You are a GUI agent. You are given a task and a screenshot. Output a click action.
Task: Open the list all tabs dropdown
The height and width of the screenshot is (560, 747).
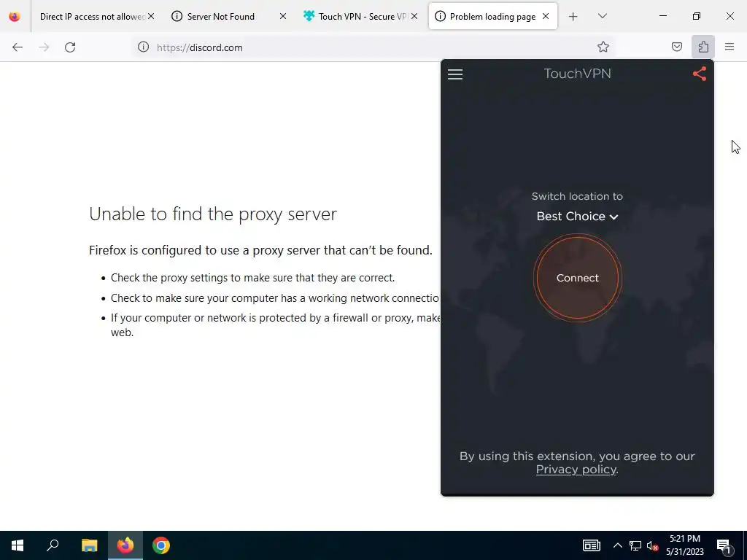603,16
